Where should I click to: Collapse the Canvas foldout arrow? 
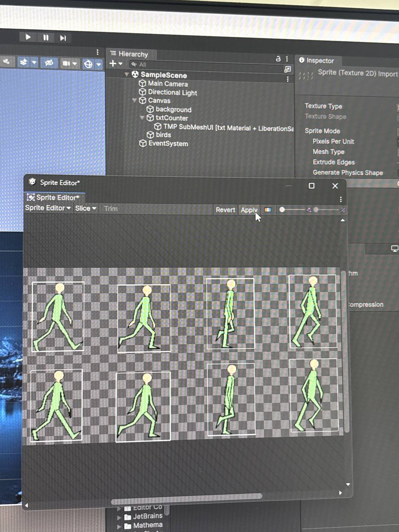(134, 100)
